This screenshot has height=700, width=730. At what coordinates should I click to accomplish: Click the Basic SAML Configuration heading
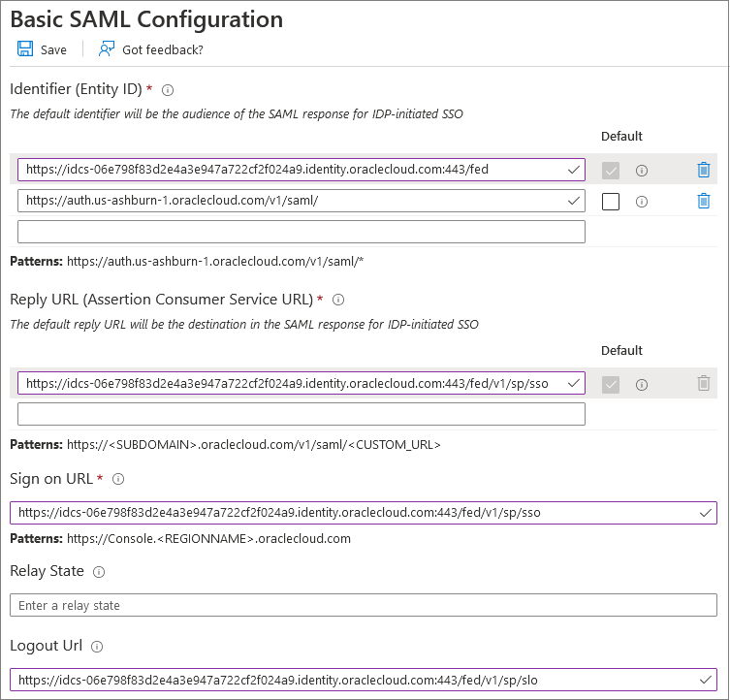(x=146, y=19)
